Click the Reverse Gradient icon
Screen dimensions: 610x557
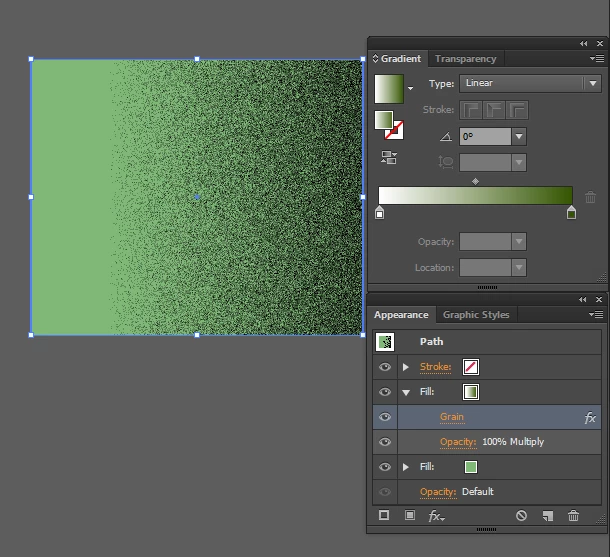tap(389, 158)
